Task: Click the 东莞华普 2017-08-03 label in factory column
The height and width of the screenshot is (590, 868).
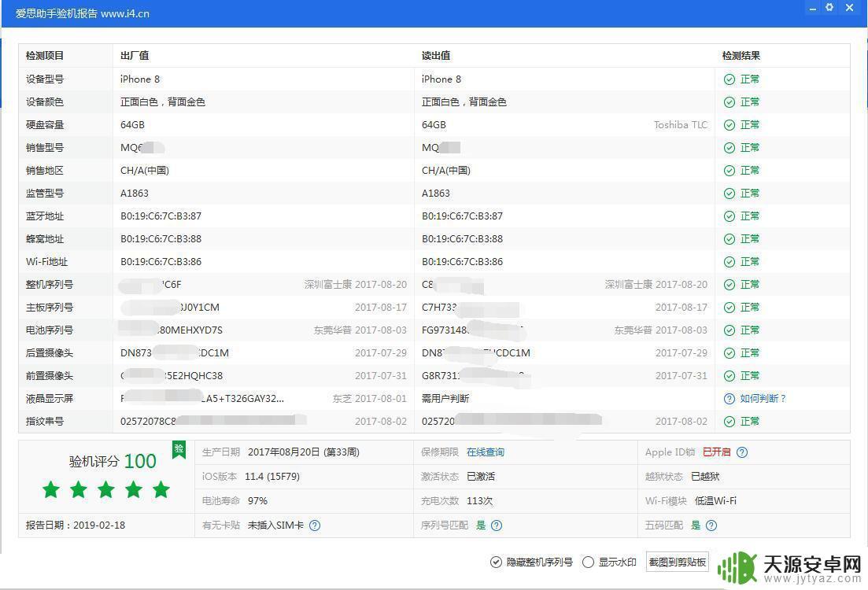Action: pyautogui.click(x=360, y=330)
